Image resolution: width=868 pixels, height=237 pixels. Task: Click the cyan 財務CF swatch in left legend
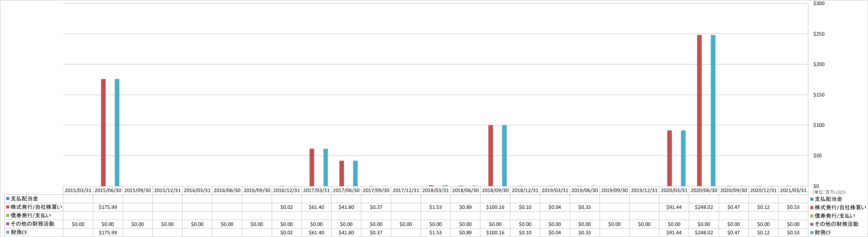[8, 232]
